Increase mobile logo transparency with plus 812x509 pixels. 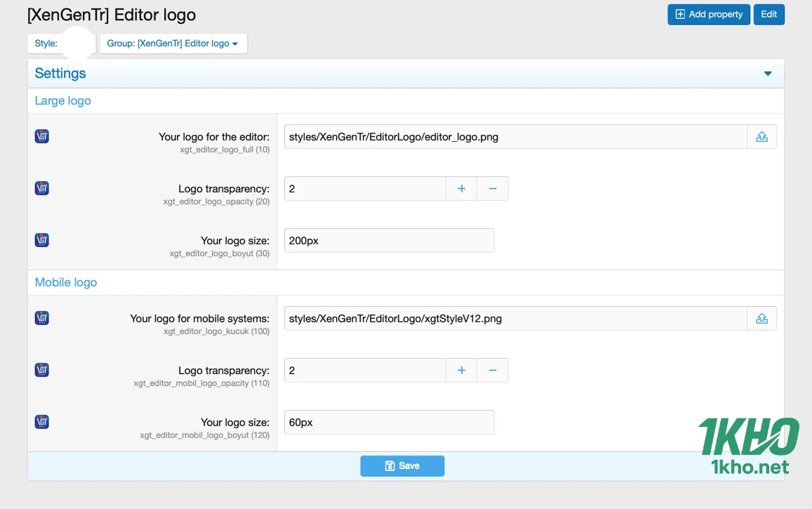tap(461, 371)
